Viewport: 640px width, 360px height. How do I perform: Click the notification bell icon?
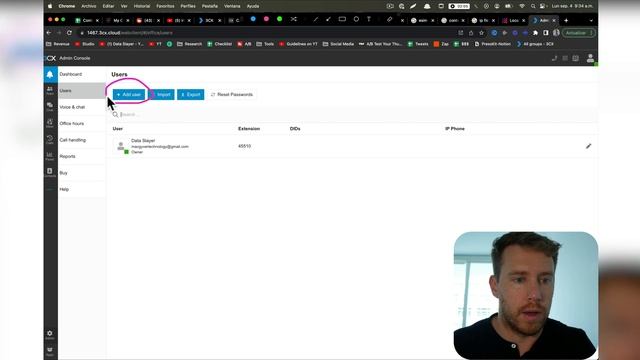pyautogui.click(x=50, y=74)
